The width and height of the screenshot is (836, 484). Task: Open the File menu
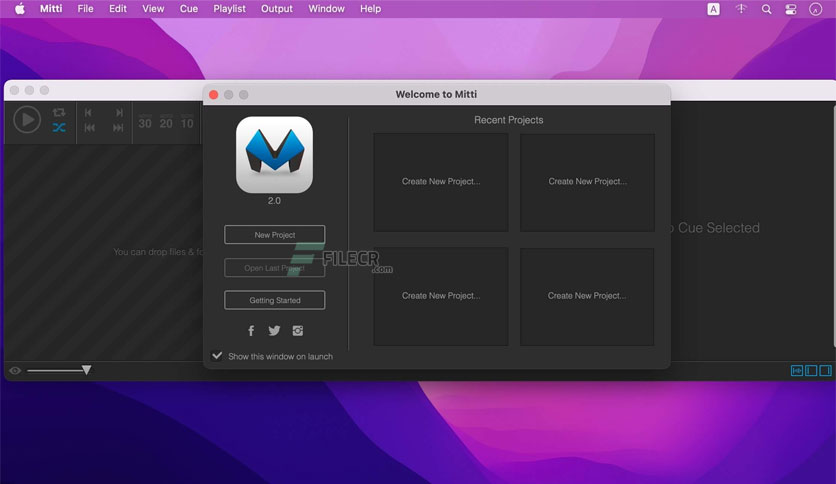click(x=85, y=9)
